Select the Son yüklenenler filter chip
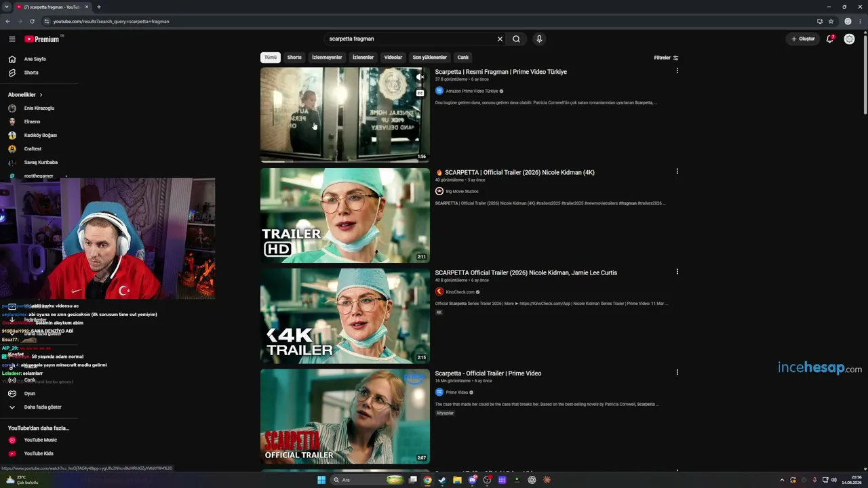The image size is (868, 488). [430, 58]
